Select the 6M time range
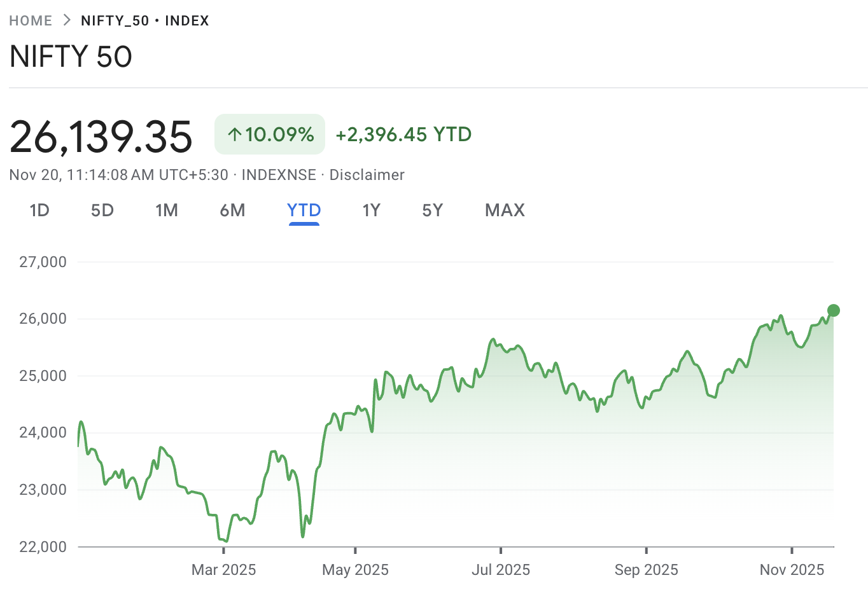Viewport: 868px width, 594px height. (x=233, y=210)
